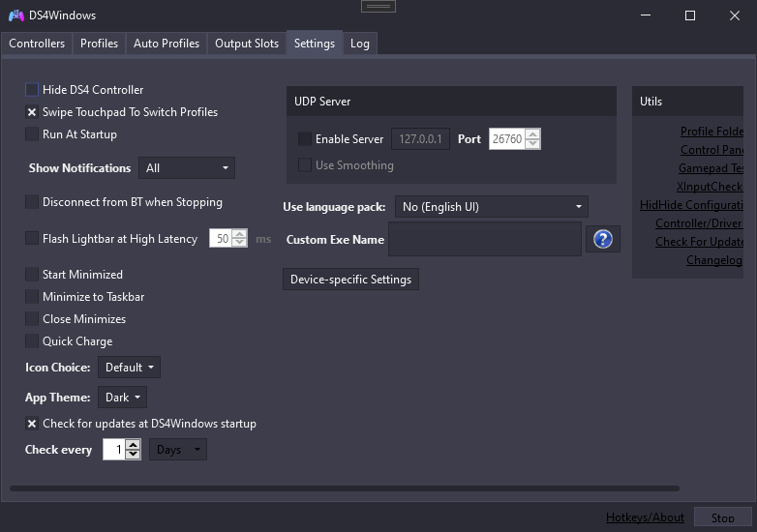Open the Output Slots tab

[x=247, y=44]
